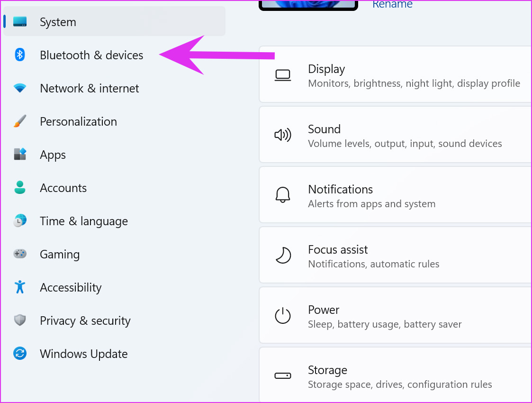Click the Windows Update sync icon
This screenshot has height=403, width=532.
click(19, 354)
